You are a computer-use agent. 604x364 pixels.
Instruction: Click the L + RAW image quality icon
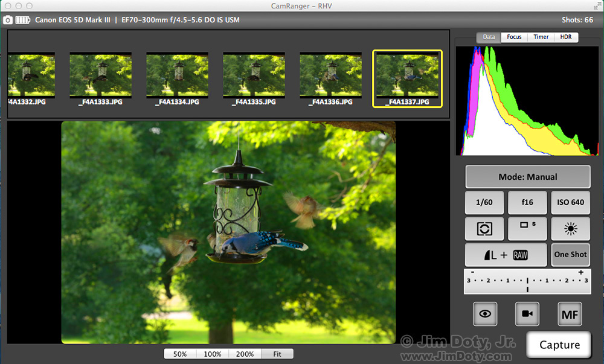click(506, 255)
